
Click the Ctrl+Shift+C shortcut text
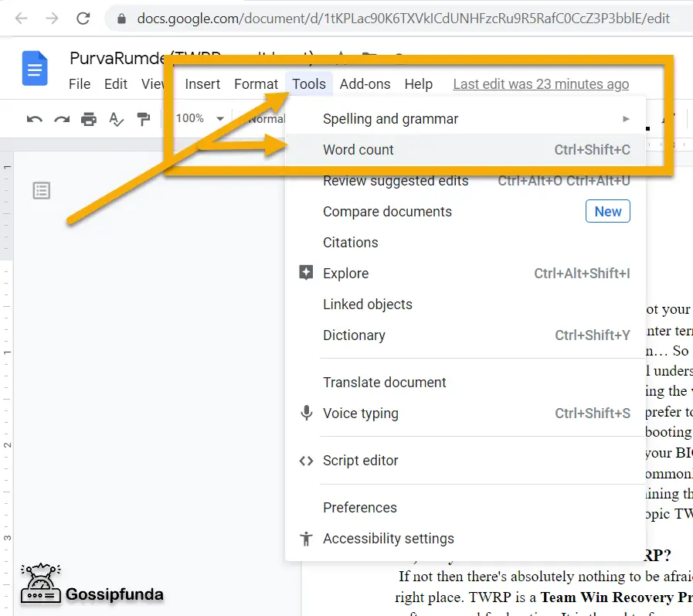593,149
